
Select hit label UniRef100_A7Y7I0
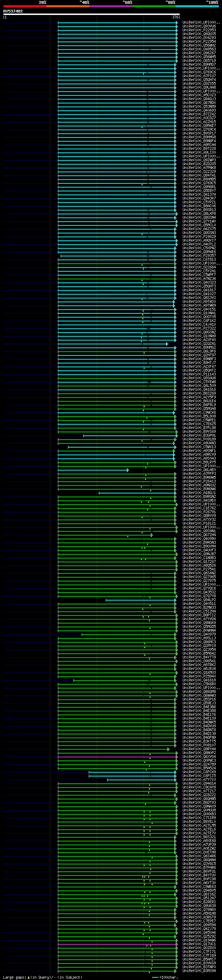(x=199, y=779)
